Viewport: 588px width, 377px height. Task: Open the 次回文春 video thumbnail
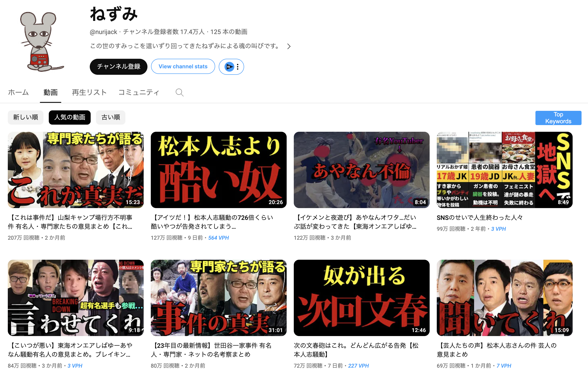click(361, 298)
